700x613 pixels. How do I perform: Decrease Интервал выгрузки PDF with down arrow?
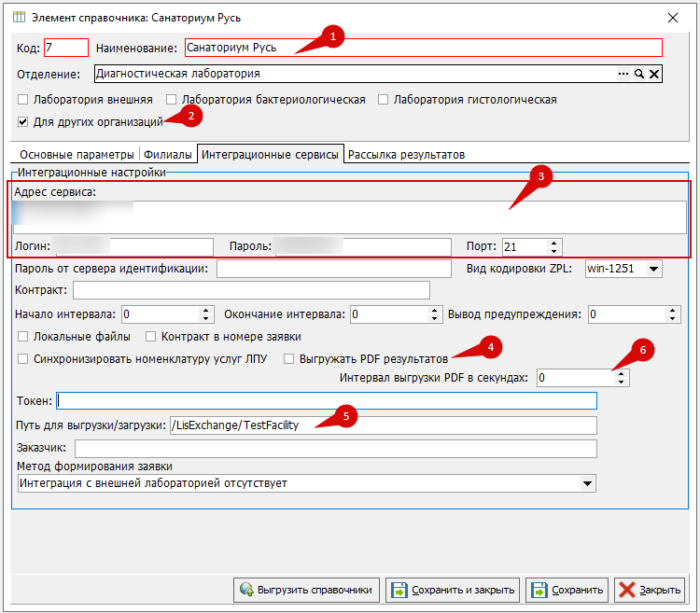pyautogui.click(x=623, y=382)
